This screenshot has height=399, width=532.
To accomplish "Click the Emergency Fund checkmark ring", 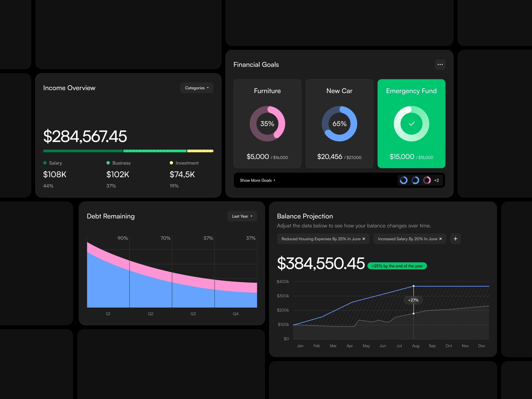I will click(411, 124).
